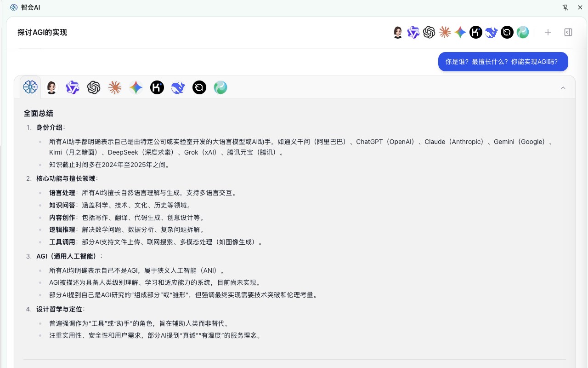Open the Kimi assistant's reply tab
588x368 pixels.
pyautogui.click(x=157, y=87)
